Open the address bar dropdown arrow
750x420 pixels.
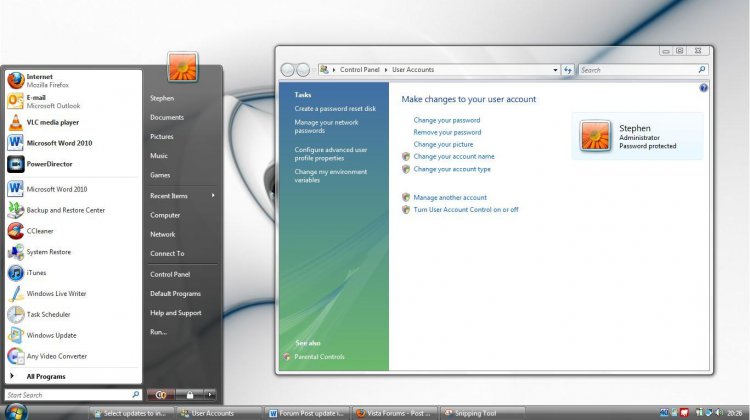[555, 70]
